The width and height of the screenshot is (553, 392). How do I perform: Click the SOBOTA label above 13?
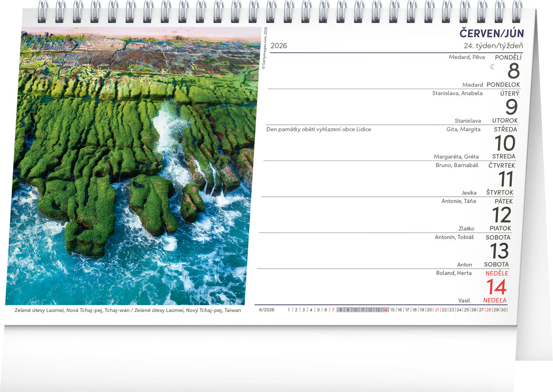(498, 237)
